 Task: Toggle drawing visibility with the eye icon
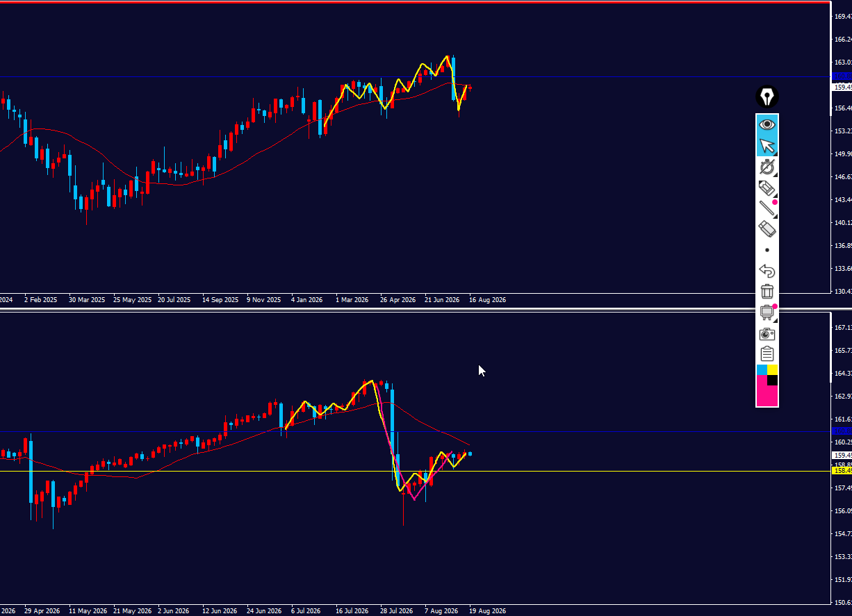767,125
